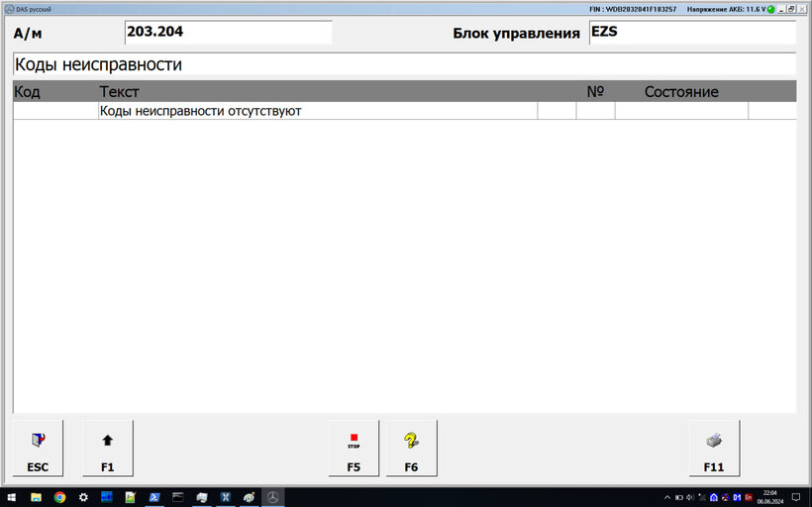Open File Explorer from the taskbar
Viewport: 812px width, 507px height.
pyautogui.click(x=36, y=498)
